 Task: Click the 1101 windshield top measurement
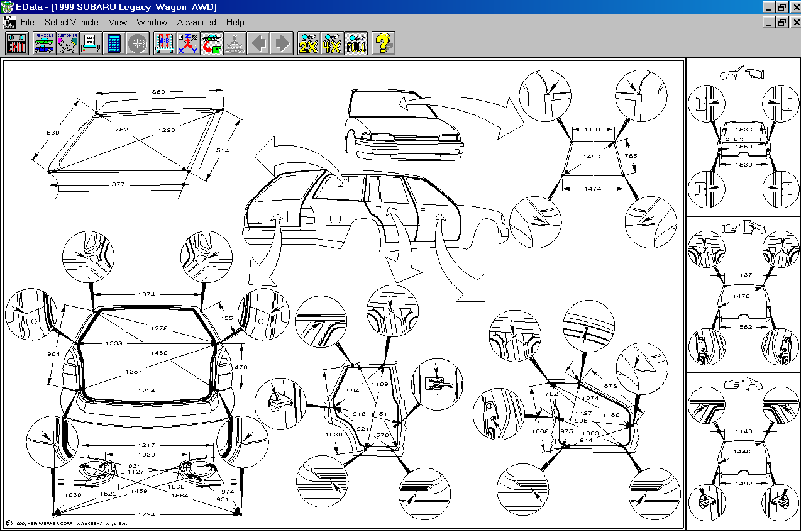pos(592,130)
